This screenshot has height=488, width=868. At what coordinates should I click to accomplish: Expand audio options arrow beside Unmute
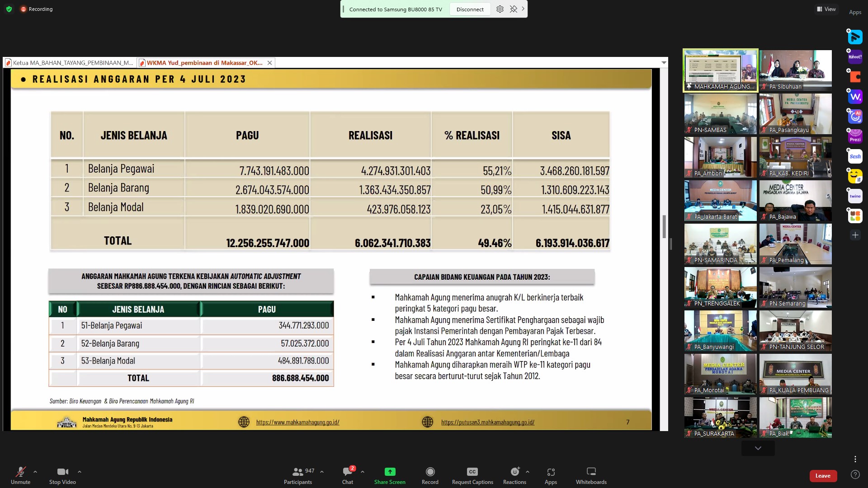pos(35,472)
